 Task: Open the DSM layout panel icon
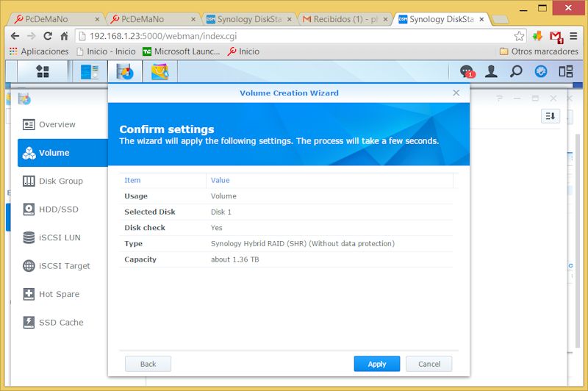pyautogui.click(x=565, y=71)
